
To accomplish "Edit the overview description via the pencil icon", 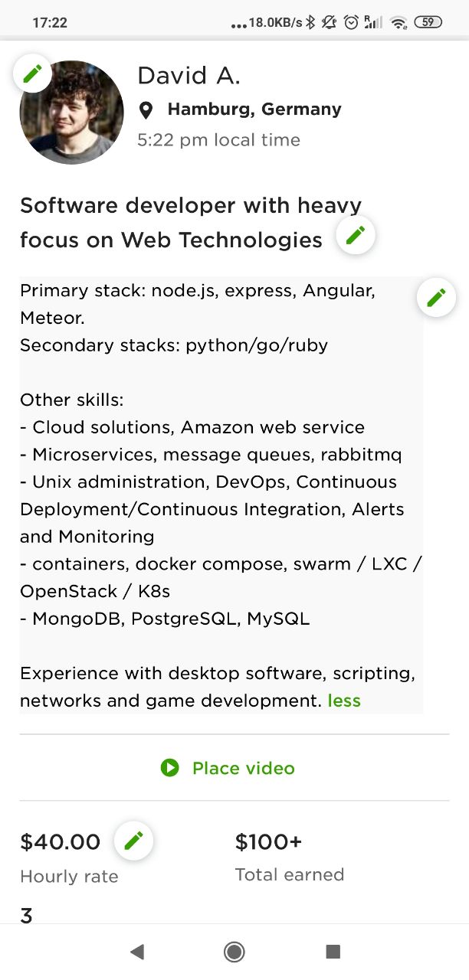I will pyautogui.click(x=436, y=297).
